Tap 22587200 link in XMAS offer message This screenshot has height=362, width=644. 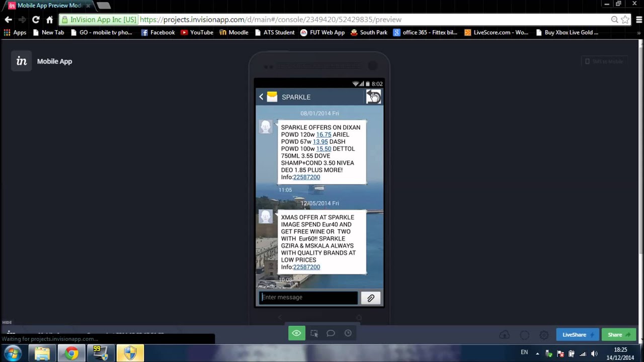pyautogui.click(x=306, y=267)
